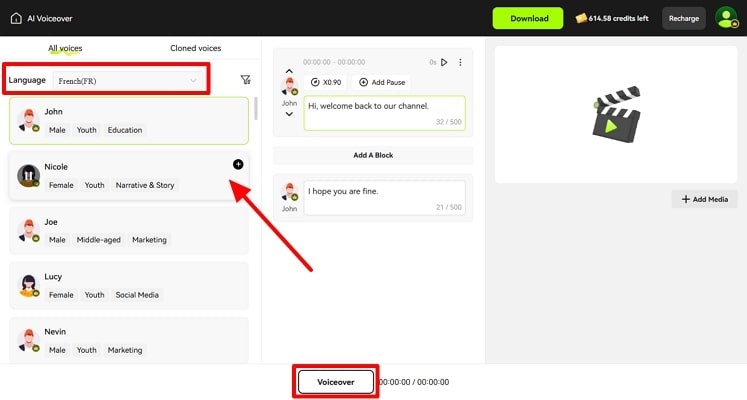Select Lucy's avatar in the voice list
Image resolution: width=747 pixels, height=400 pixels.
pyautogui.click(x=29, y=285)
